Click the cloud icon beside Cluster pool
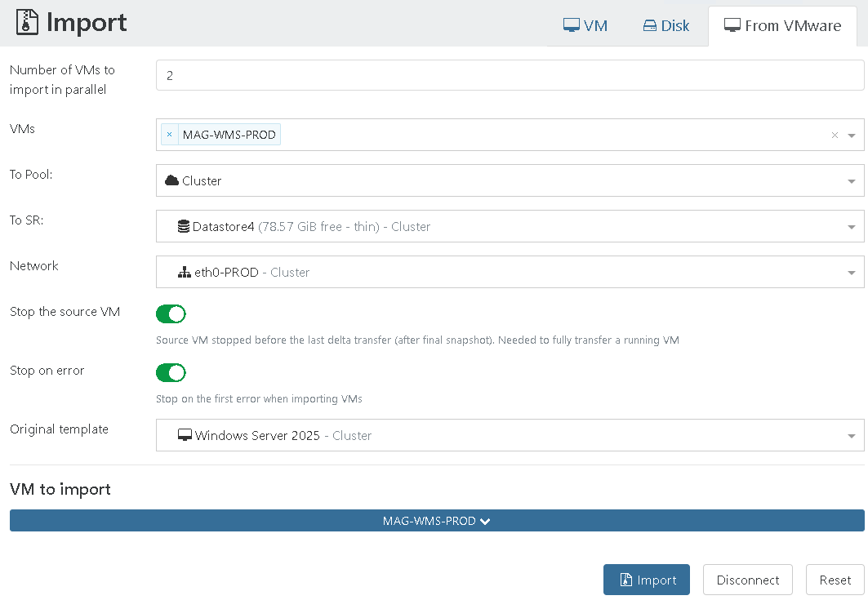The height and width of the screenshot is (609, 868). [x=171, y=180]
